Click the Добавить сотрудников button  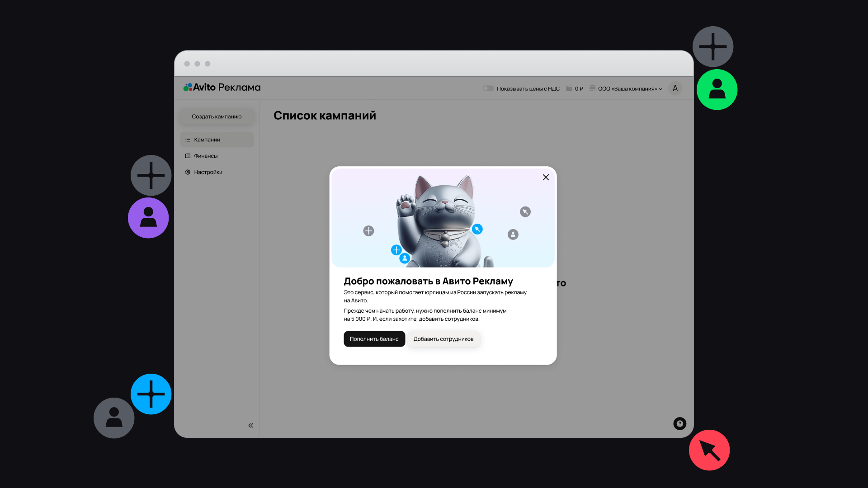coord(443,339)
